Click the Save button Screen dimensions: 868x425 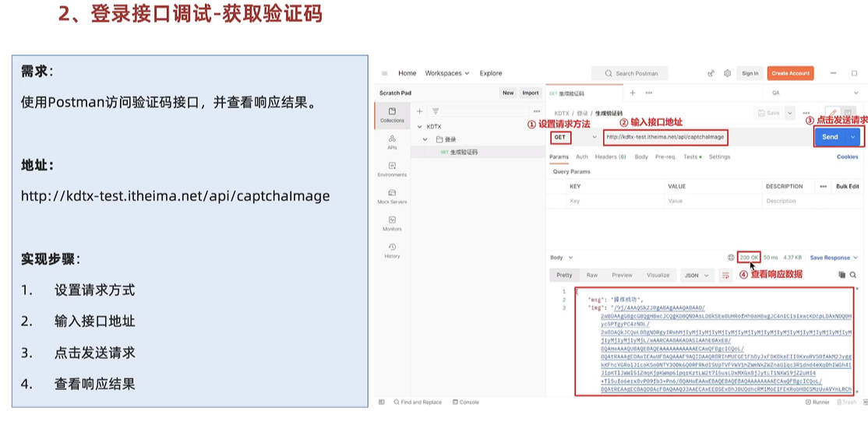tap(769, 113)
